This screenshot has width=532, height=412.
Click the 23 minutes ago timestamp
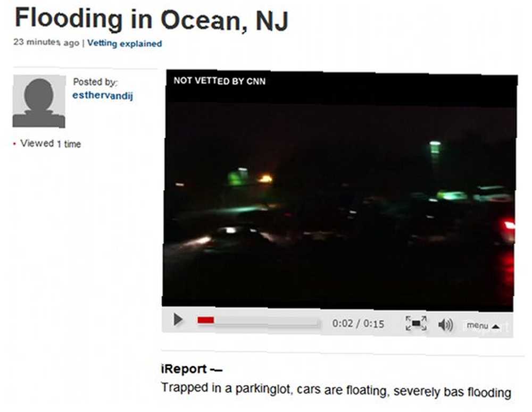(x=46, y=43)
